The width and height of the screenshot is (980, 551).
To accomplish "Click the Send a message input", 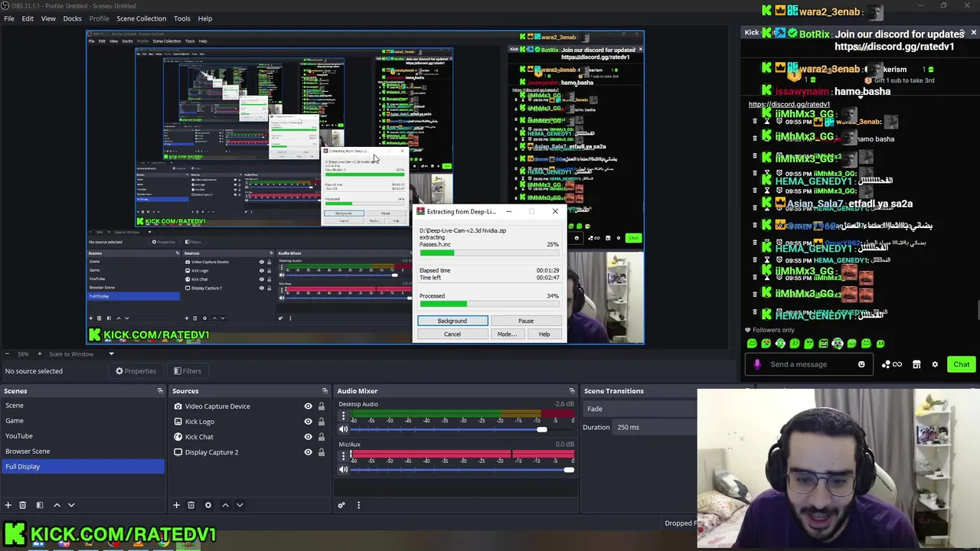I will click(808, 364).
